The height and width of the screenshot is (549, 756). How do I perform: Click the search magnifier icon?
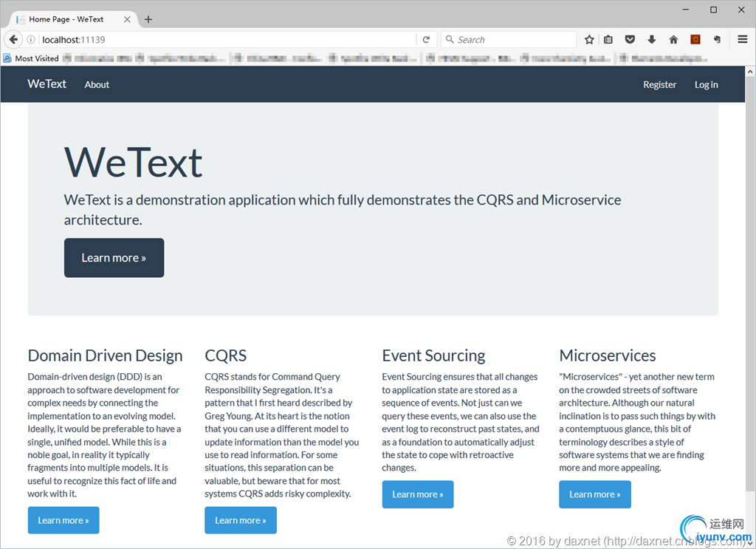click(450, 39)
